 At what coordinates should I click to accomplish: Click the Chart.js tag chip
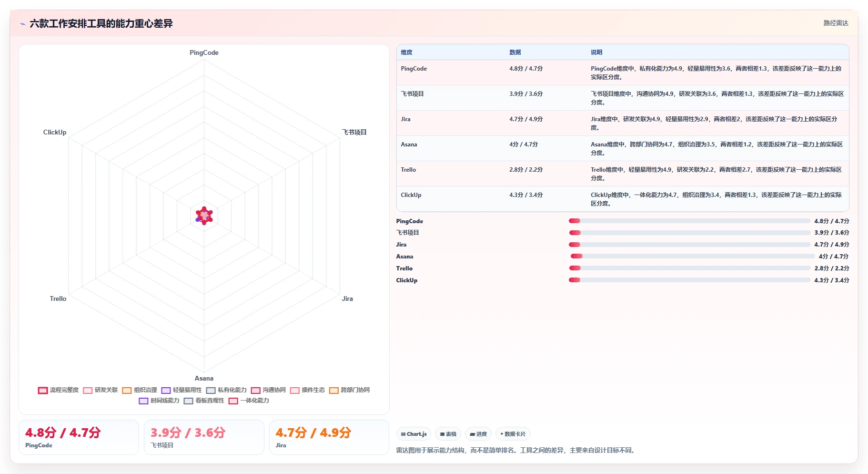(x=414, y=434)
